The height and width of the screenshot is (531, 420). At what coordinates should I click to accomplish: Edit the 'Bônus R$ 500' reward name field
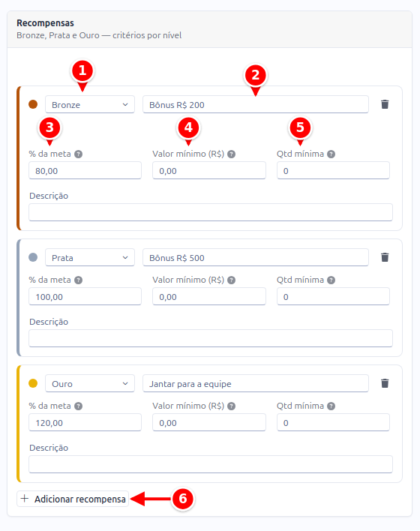pos(256,258)
